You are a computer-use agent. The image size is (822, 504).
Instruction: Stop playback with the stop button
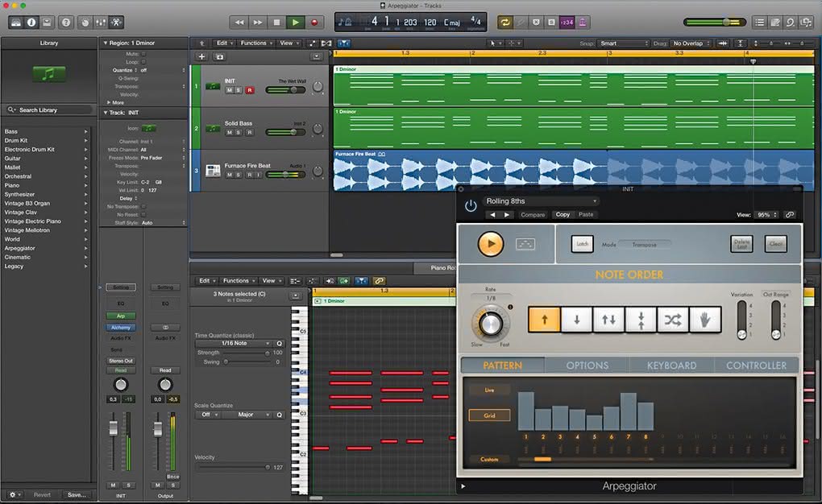[x=276, y=23]
